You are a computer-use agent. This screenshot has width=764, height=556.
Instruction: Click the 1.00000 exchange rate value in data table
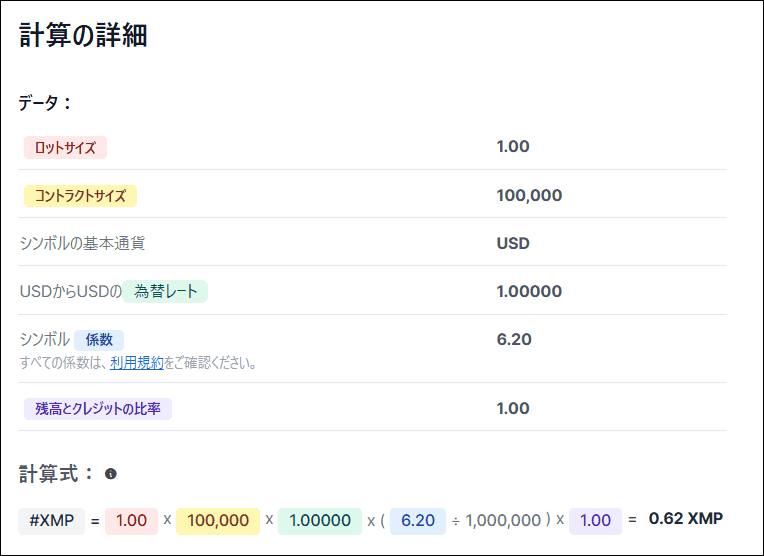[529, 292]
